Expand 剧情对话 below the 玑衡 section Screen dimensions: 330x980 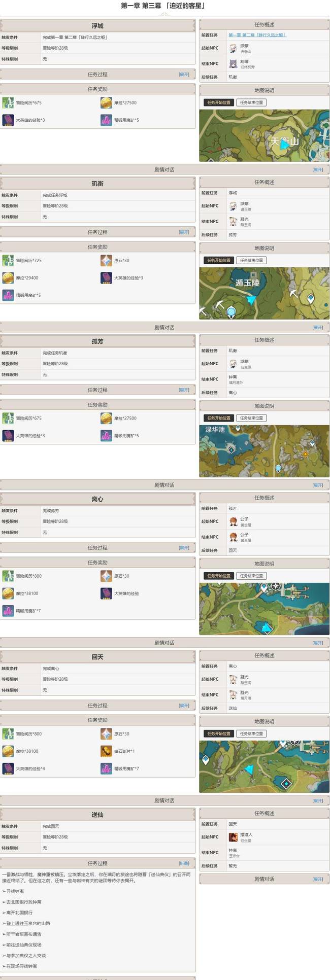pyautogui.click(x=317, y=328)
